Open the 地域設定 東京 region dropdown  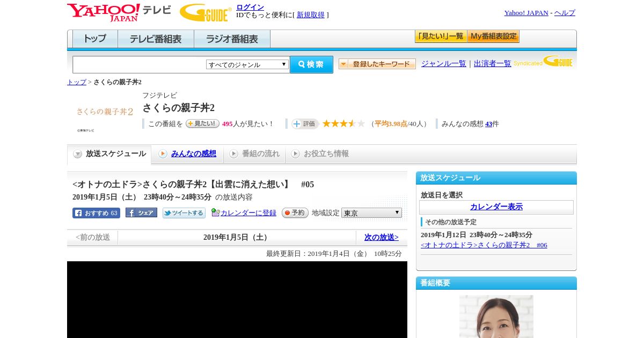371,213
